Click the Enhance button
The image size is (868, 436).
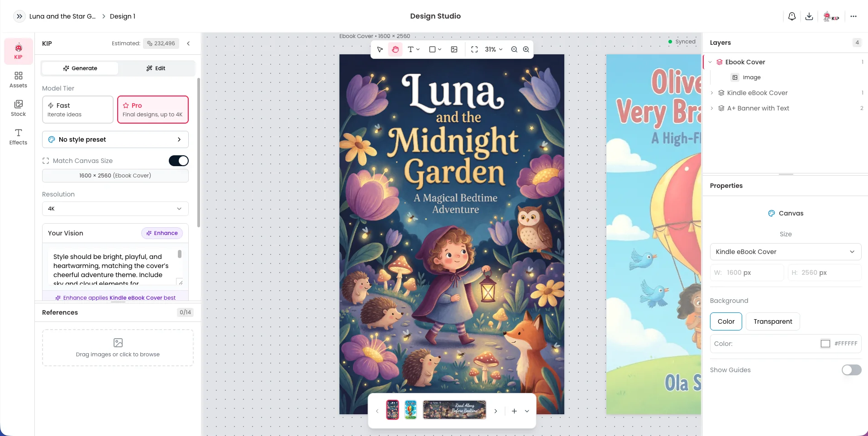pos(162,233)
